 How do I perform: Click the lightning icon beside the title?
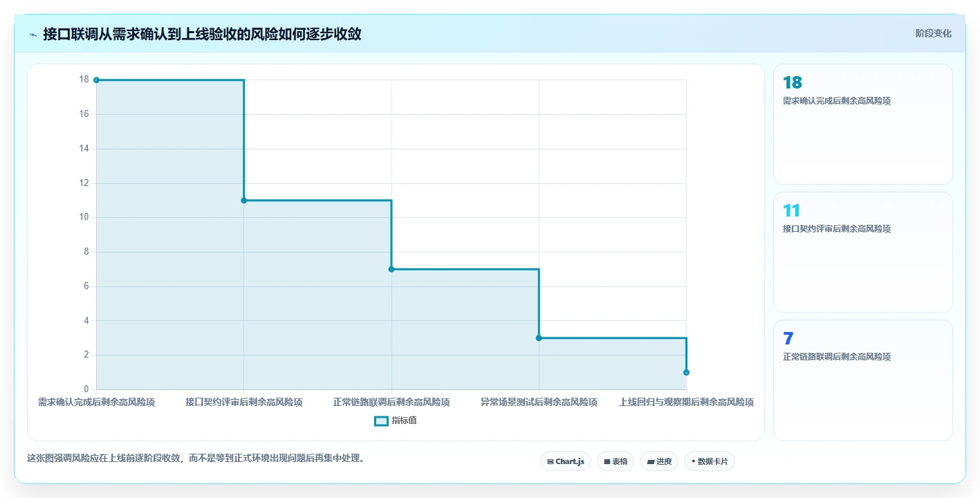33,34
